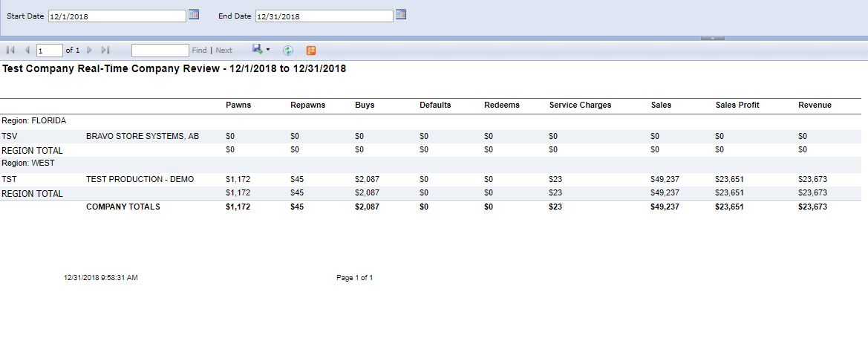Image resolution: width=868 pixels, height=344 pixels.
Task: Click the report title heading
Action: (174, 69)
